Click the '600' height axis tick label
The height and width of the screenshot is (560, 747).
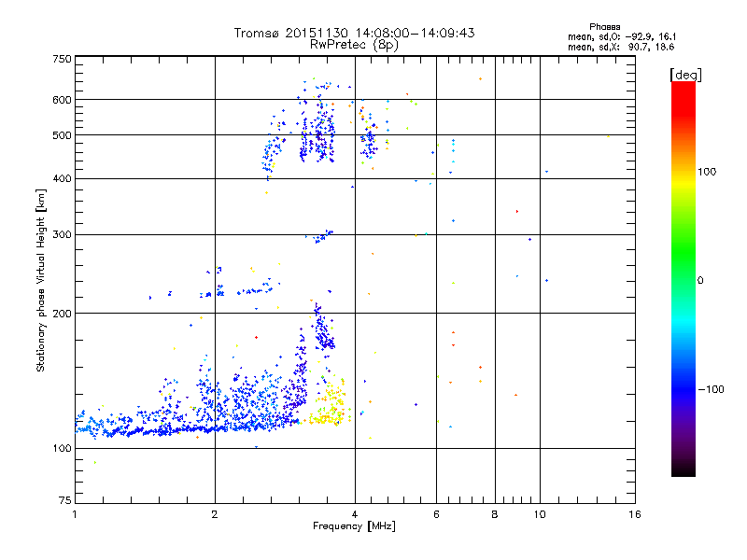coord(62,100)
